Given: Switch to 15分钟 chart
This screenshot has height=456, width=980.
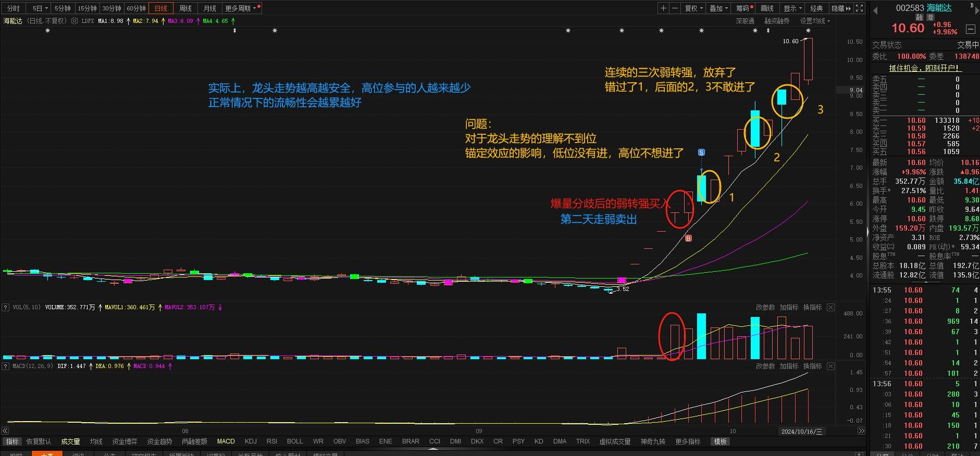Looking at the screenshot, I should (x=87, y=8).
